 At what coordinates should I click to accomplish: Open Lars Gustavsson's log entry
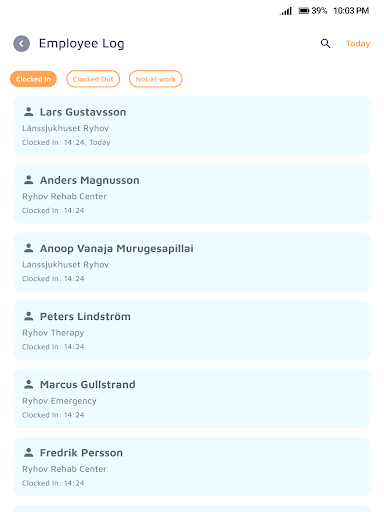[192, 126]
